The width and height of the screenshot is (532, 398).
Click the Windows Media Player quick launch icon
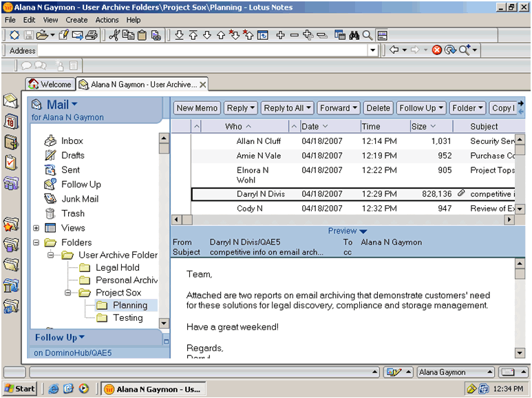click(x=84, y=389)
